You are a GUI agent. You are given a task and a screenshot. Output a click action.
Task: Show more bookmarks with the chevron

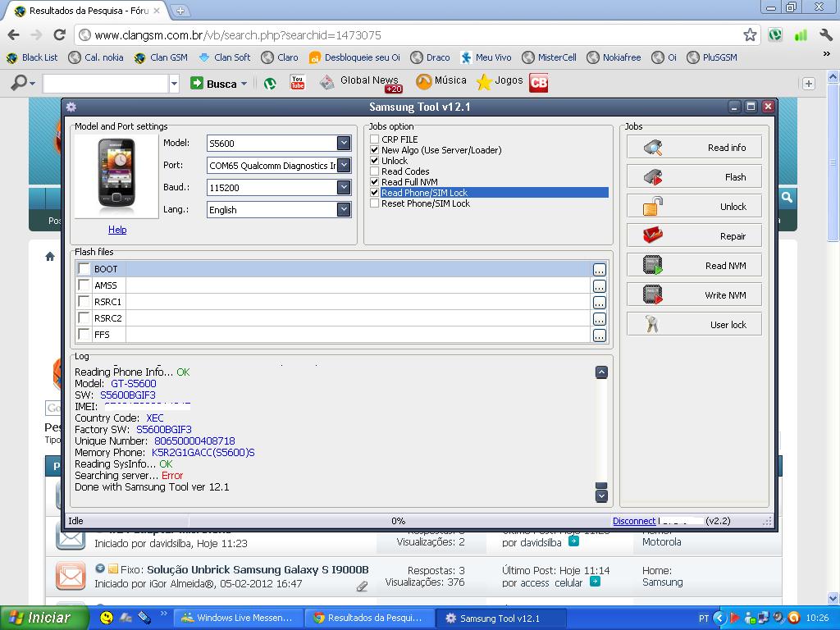tap(827, 54)
